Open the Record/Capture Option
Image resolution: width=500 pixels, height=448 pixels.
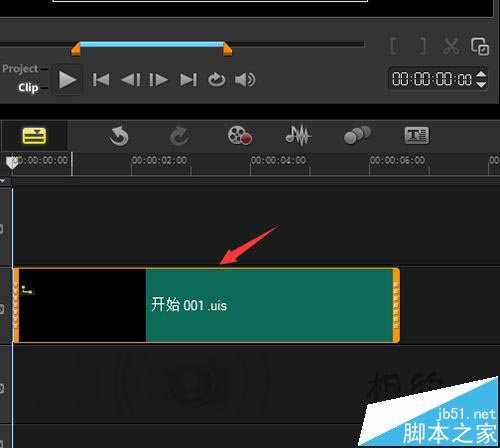pyautogui.click(x=240, y=135)
